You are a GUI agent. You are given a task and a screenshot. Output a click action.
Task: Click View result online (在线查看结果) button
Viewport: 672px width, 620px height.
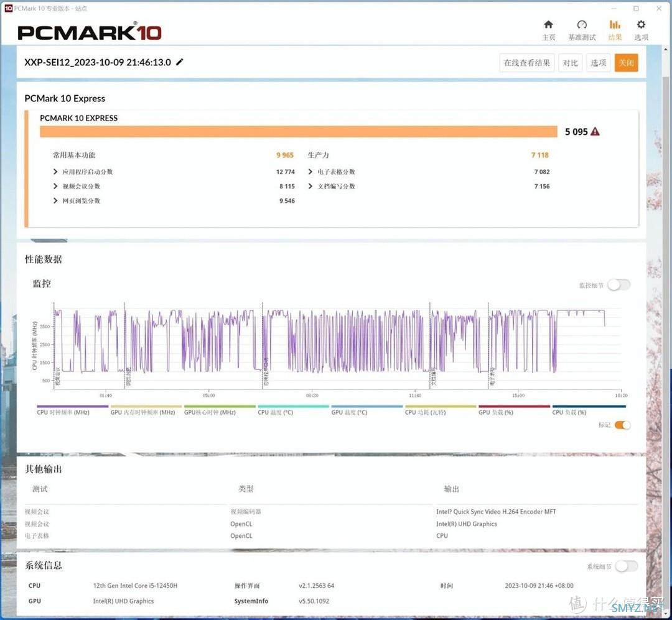point(527,63)
